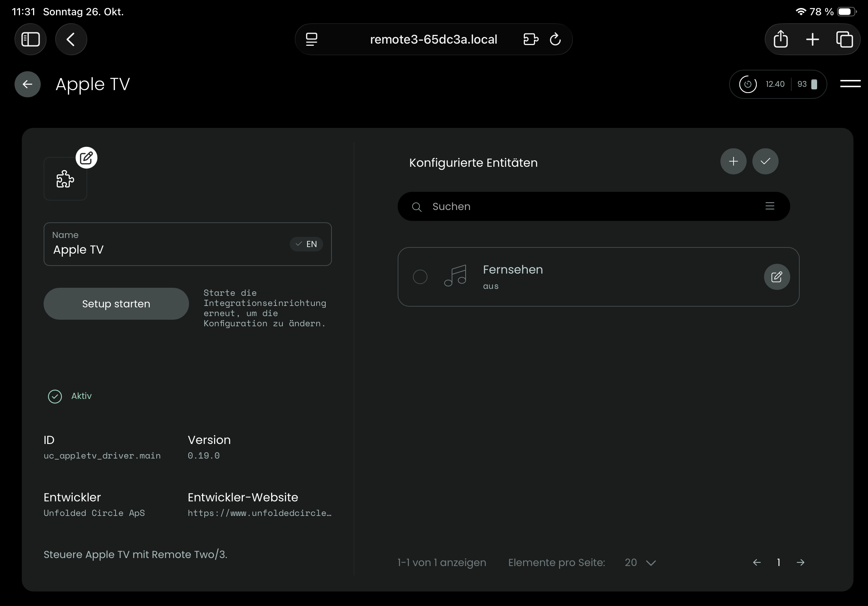Add a new configured entity with plus

(x=733, y=162)
